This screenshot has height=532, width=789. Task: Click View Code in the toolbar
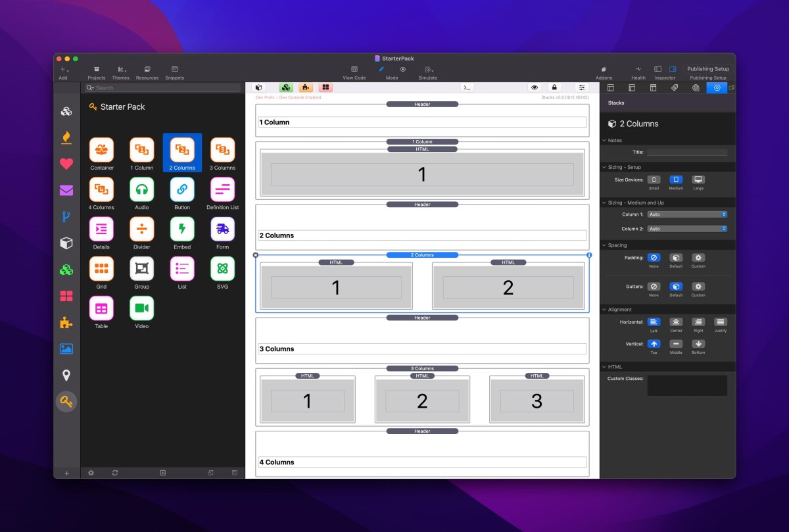click(354, 72)
